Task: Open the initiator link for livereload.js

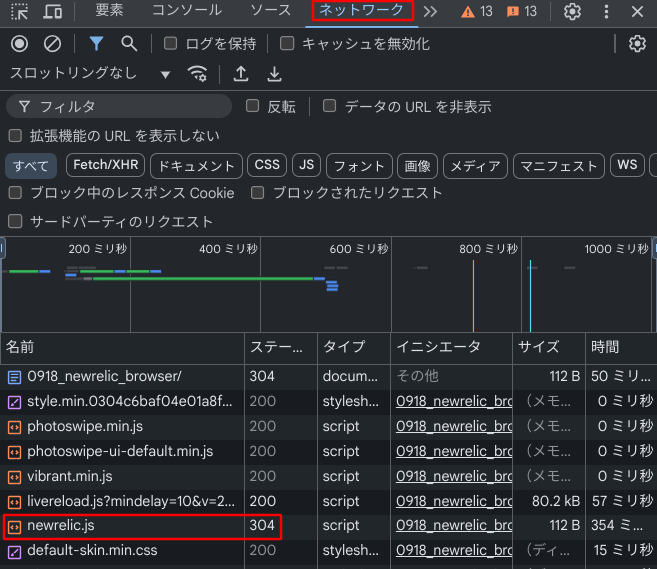Action: coord(454,501)
